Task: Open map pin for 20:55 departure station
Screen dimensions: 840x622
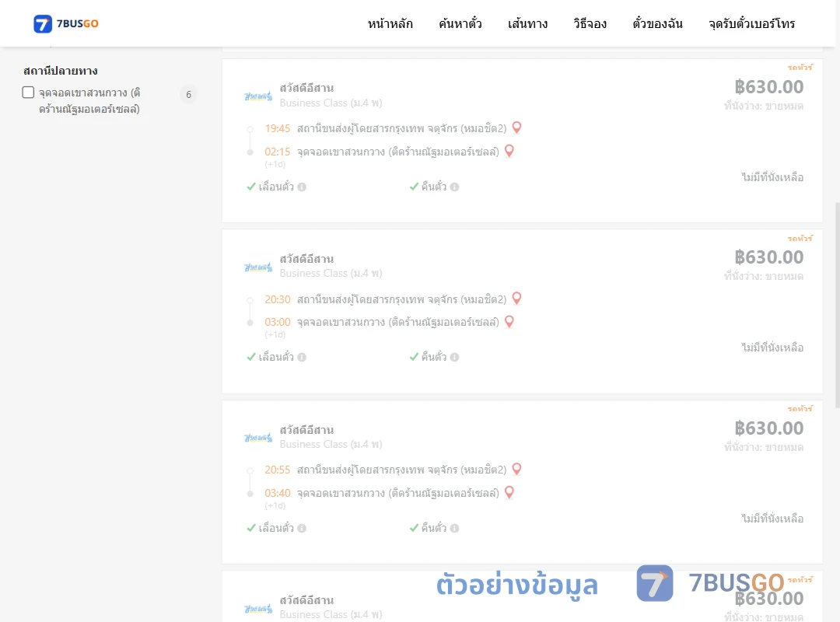Action: point(516,469)
